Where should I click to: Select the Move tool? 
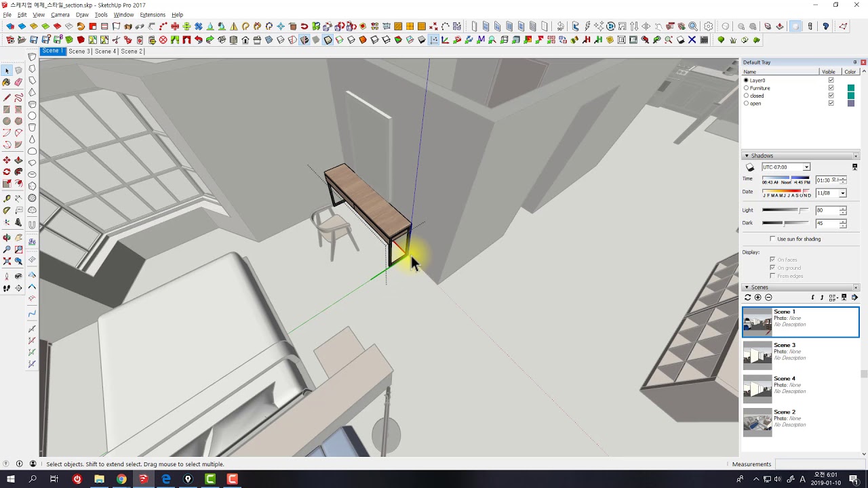tap(7, 160)
